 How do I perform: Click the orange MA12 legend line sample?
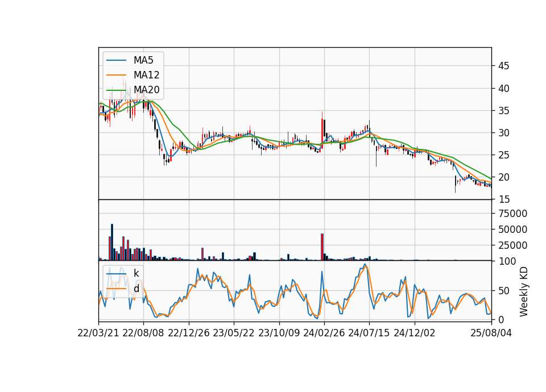[116, 75]
